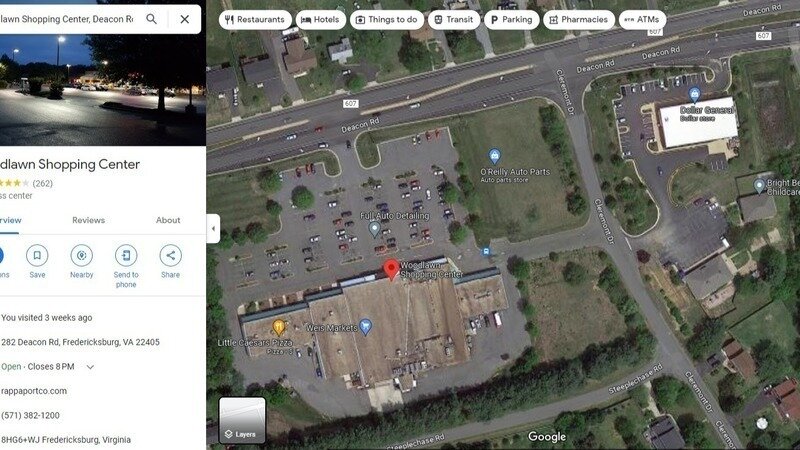Open the Little Caesars Pizza restaurant marker
This screenshot has height=450, width=800.
[279, 327]
